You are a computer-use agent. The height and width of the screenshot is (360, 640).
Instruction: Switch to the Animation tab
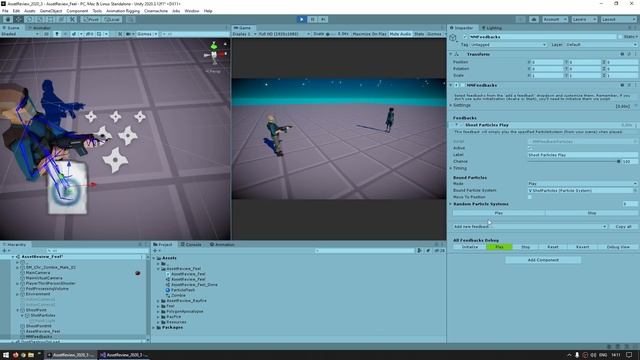pyautogui.click(x=222, y=244)
